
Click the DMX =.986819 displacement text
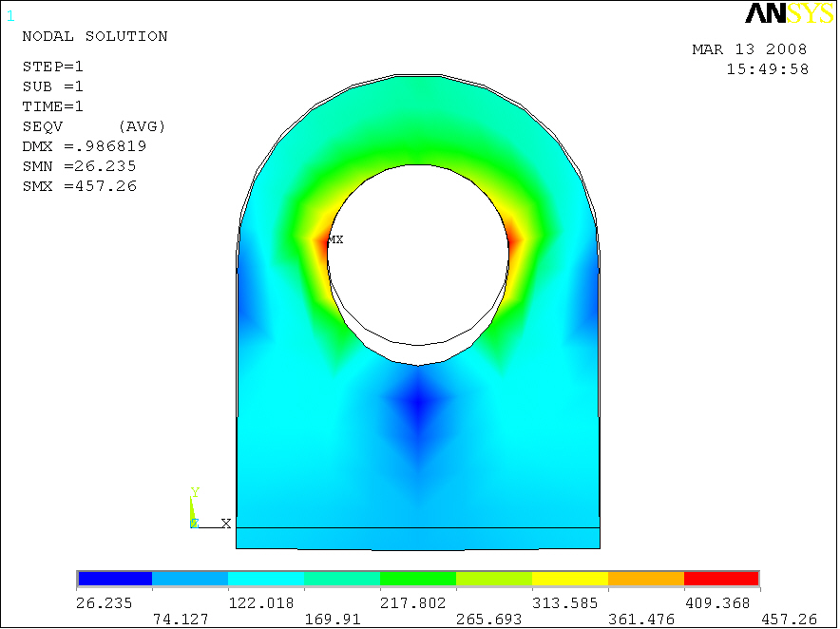click(85, 146)
